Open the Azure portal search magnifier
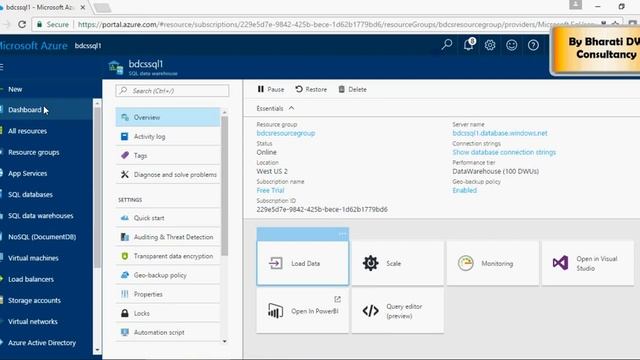640x360 pixels. coord(447,44)
